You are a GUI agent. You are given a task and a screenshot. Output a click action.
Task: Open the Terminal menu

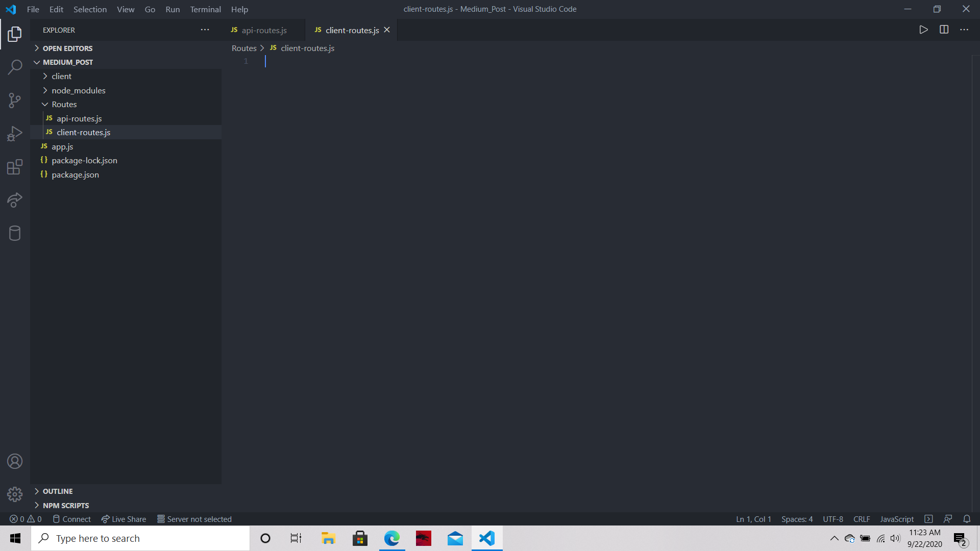[x=205, y=9]
